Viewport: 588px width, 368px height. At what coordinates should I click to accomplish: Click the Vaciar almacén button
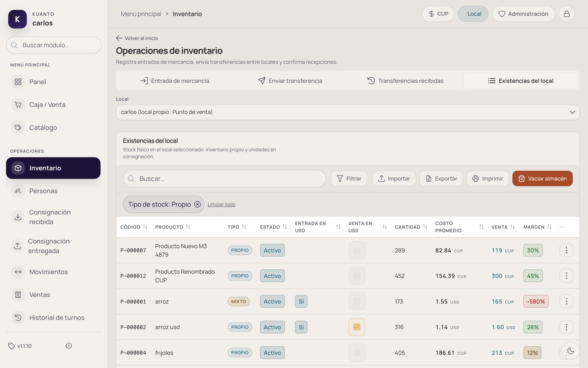tap(542, 178)
